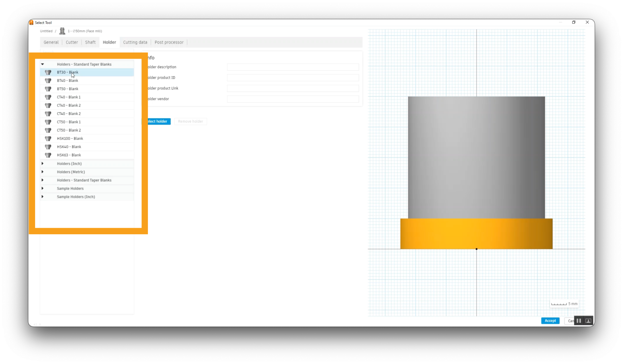The height and width of the screenshot is (364, 623).
Task: Switch to the Cutter tab
Action: [x=72, y=42]
